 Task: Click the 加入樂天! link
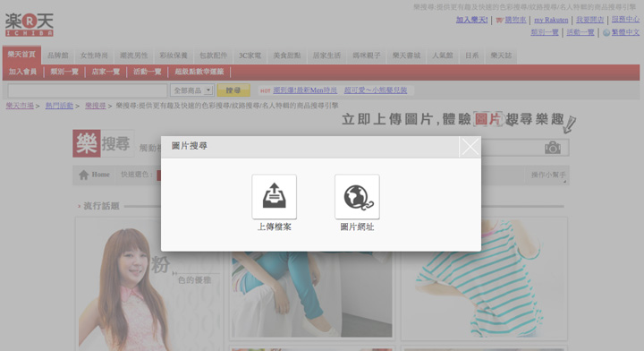(471, 20)
